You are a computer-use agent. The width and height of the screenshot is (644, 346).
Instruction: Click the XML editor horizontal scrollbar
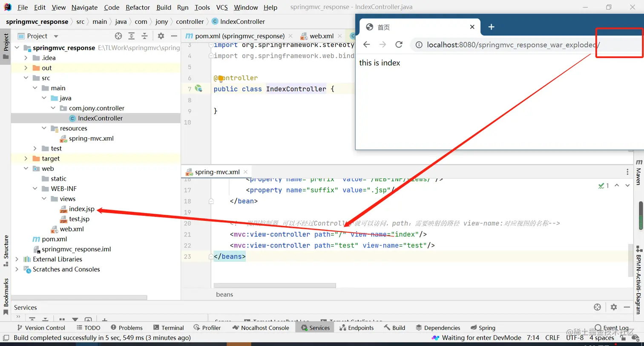click(x=275, y=285)
